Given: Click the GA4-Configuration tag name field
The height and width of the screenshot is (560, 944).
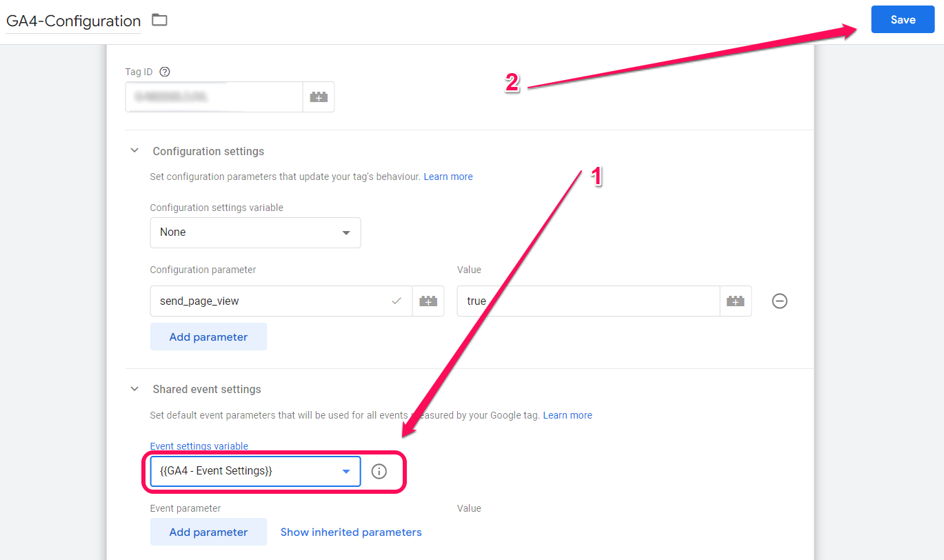Looking at the screenshot, I should 73,21.
